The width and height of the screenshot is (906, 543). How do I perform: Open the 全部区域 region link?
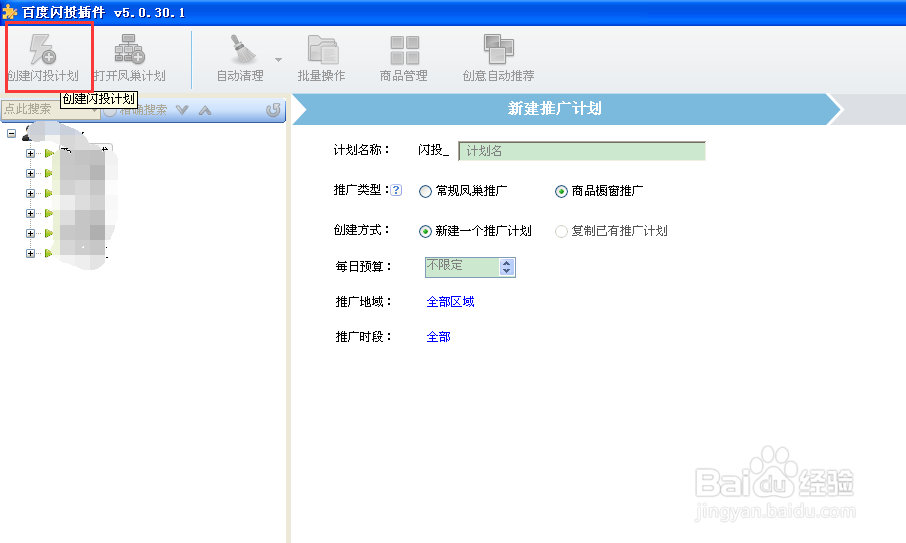[x=450, y=302]
